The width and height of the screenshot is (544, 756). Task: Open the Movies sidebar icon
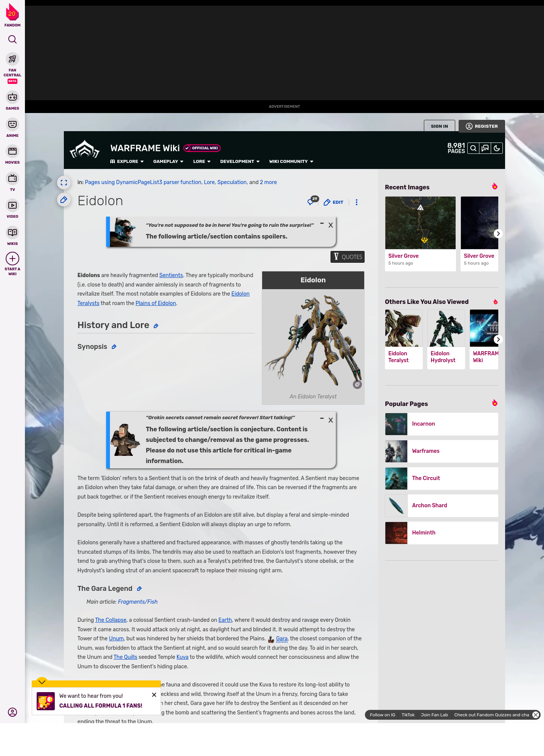[12, 151]
